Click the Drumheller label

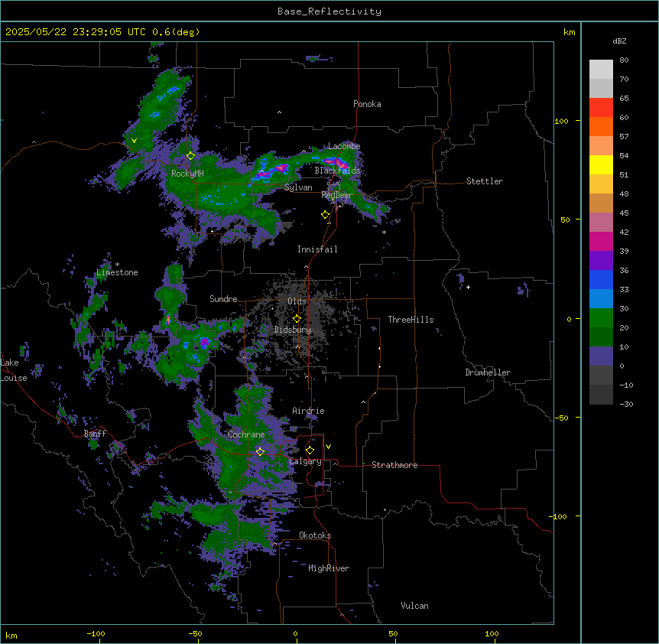point(488,372)
